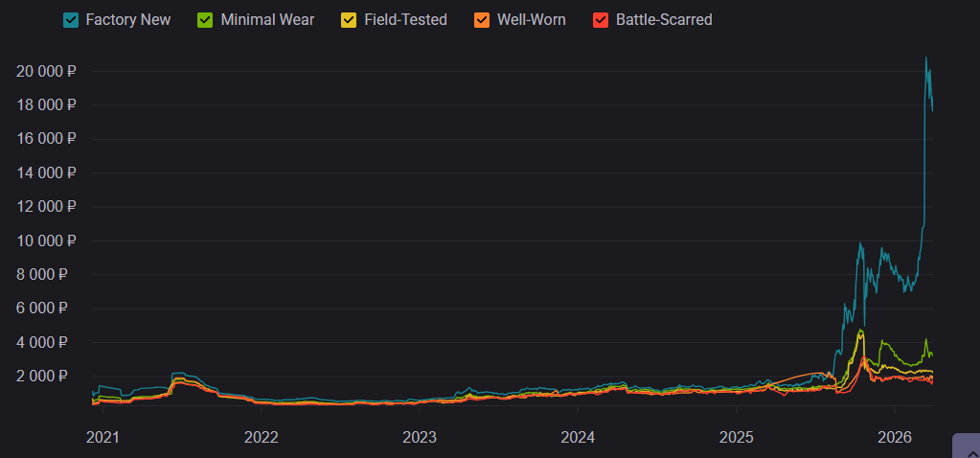This screenshot has width=980, height=458.
Task: Untick the Battle-Scarred checkbox
Action: tap(601, 19)
